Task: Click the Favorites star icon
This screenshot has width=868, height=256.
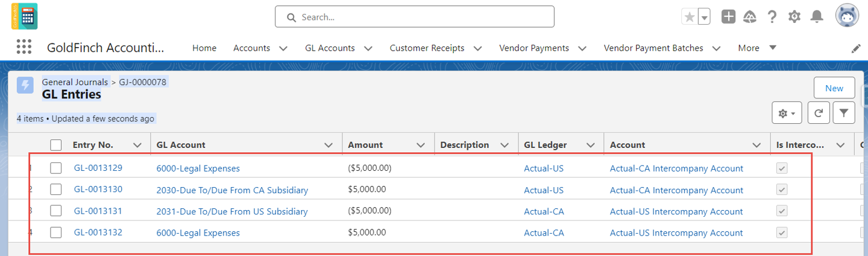Action: click(x=689, y=17)
